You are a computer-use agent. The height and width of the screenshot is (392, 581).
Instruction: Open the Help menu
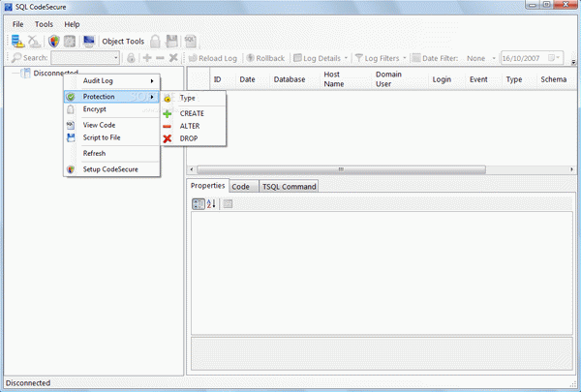(72, 24)
